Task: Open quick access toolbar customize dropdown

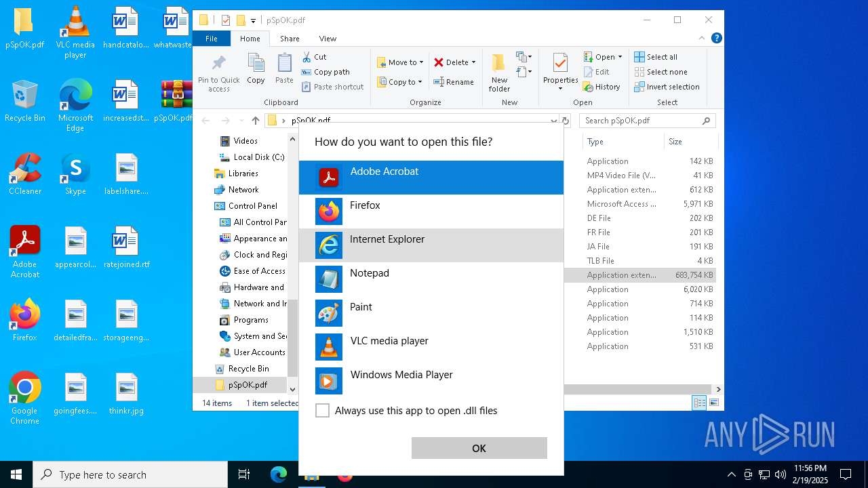Action: (253, 21)
